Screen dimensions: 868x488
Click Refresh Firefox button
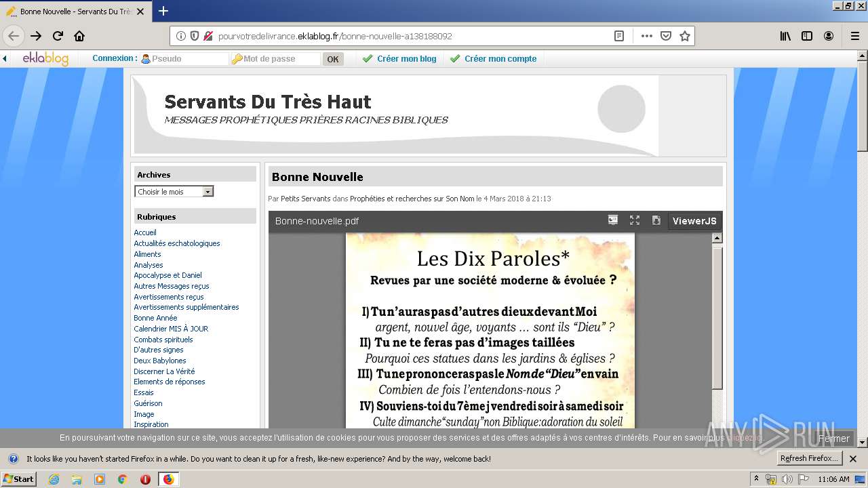(809, 458)
